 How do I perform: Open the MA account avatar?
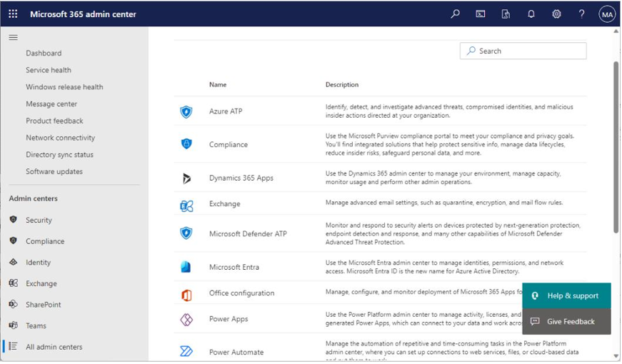[607, 14]
